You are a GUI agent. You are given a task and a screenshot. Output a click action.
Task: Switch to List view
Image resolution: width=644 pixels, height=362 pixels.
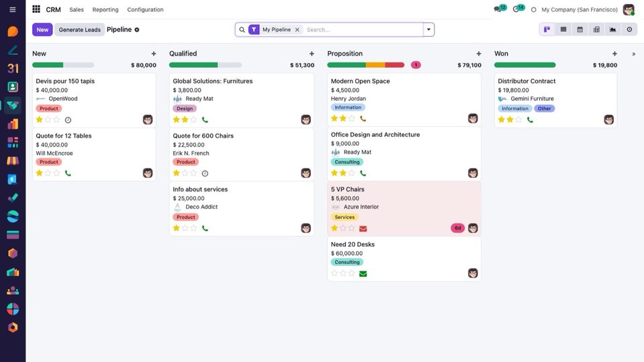click(x=563, y=30)
